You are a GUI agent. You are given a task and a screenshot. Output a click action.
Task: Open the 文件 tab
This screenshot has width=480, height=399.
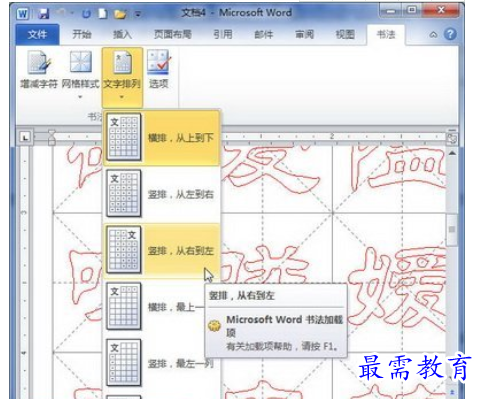click(37, 34)
